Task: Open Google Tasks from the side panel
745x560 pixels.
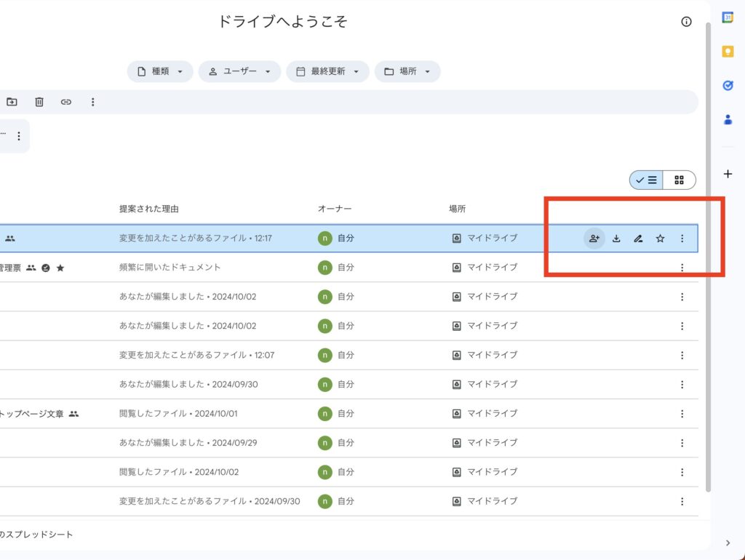Action: click(x=727, y=86)
